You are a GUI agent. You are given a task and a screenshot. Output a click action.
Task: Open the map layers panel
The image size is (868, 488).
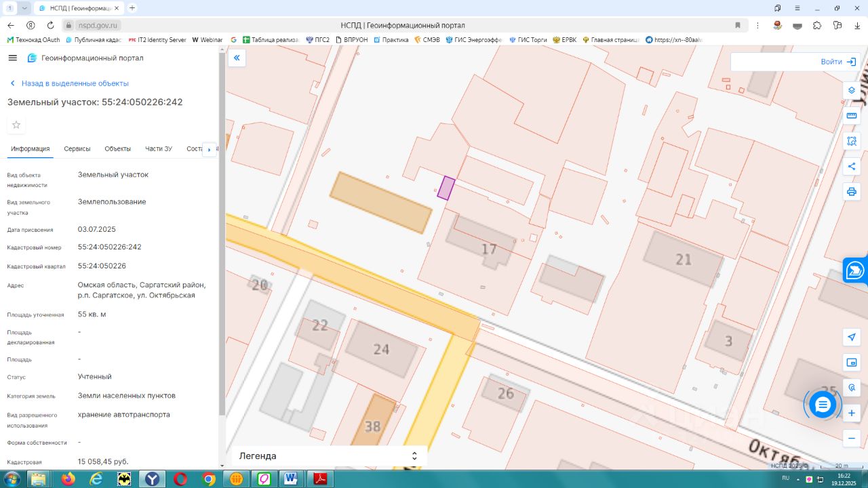(852, 90)
